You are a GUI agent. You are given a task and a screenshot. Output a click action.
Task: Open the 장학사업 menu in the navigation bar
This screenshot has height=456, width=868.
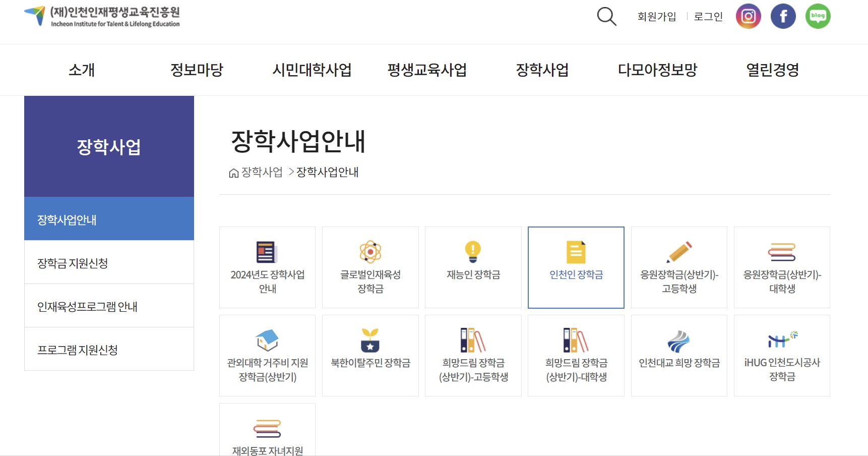tap(543, 70)
